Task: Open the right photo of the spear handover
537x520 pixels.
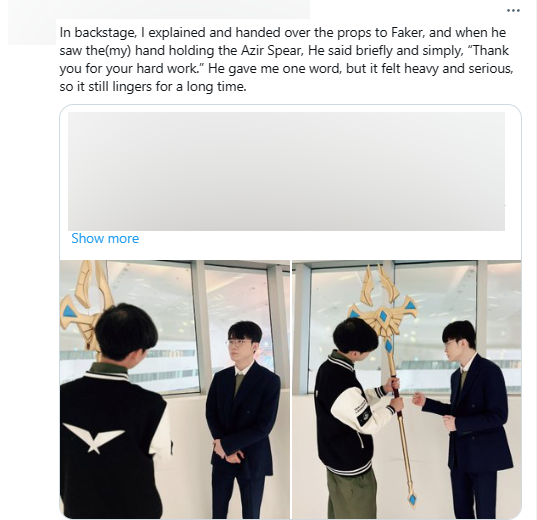Action: point(407,389)
